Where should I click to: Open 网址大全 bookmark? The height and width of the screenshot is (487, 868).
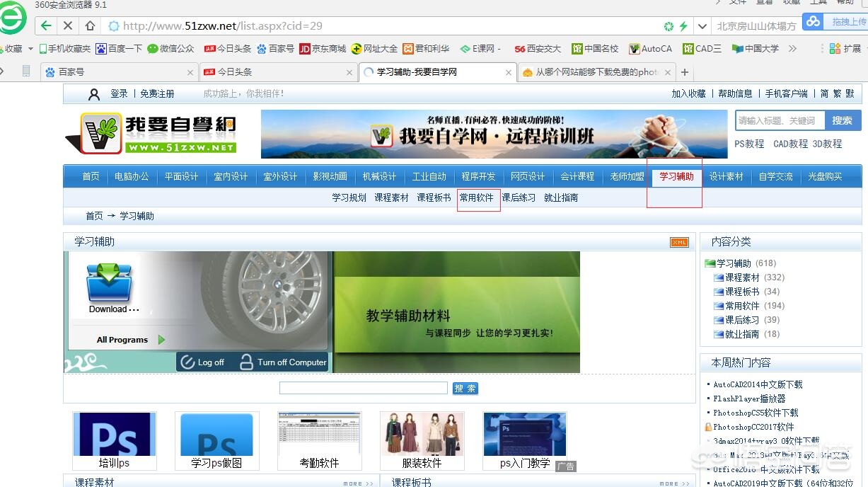pyautogui.click(x=374, y=49)
